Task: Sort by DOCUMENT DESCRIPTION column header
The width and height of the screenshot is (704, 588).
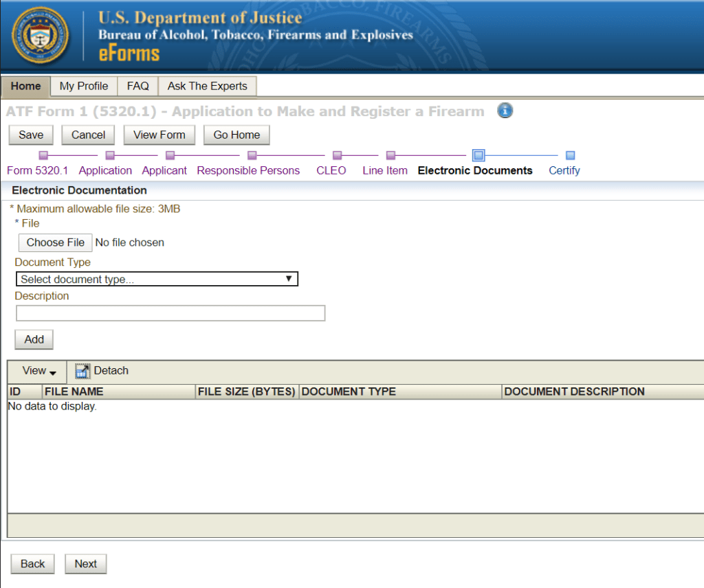Action: [603, 392]
